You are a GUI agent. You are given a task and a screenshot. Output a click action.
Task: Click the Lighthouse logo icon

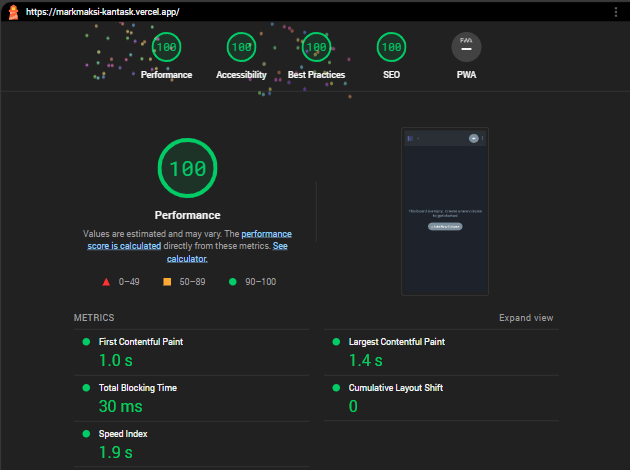[14, 11]
